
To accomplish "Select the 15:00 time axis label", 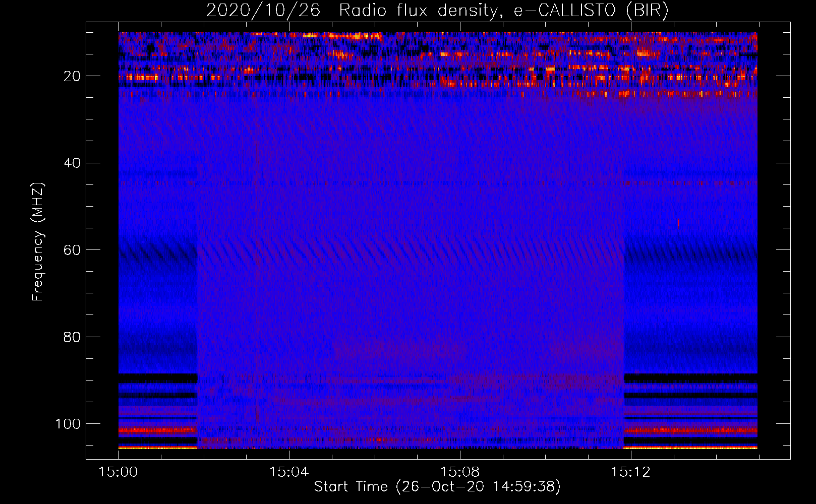I will click(118, 472).
